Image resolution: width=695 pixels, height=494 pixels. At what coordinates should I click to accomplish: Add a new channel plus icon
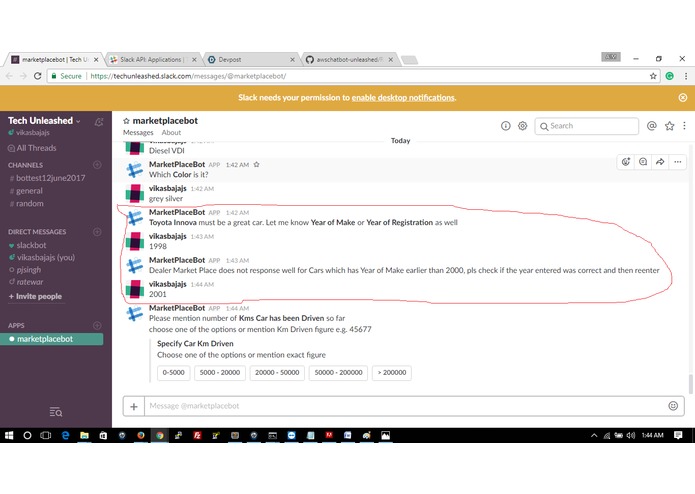(x=98, y=165)
